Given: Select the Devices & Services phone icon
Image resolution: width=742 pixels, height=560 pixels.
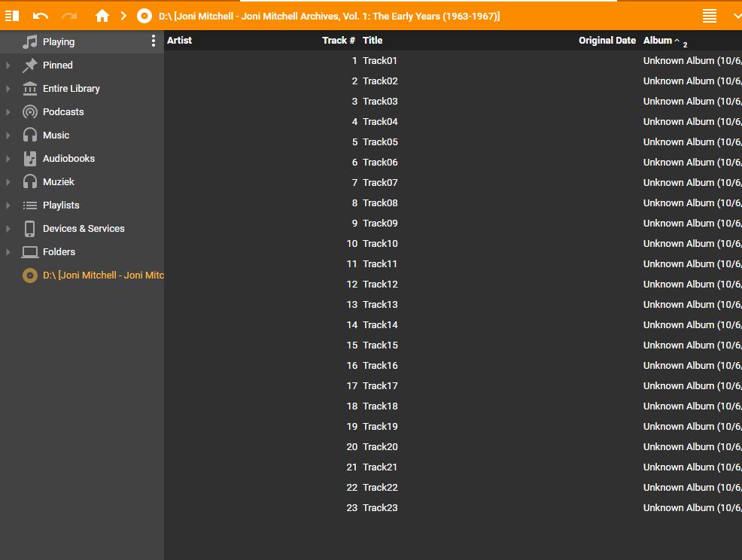Looking at the screenshot, I should (x=30, y=229).
